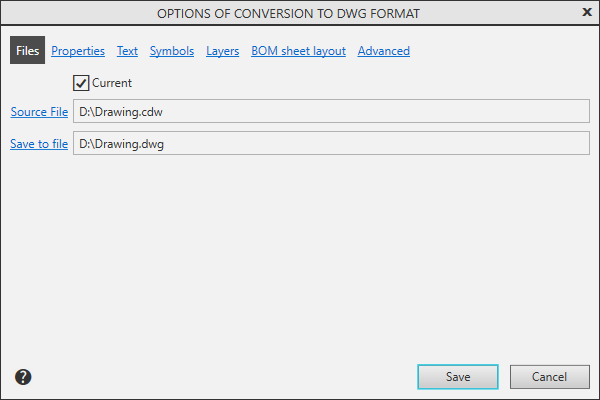Close the DWG conversion options dialog
Image resolution: width=600 pixels, height=400 pixels.
pyautogui.click(x=586, y=12)
